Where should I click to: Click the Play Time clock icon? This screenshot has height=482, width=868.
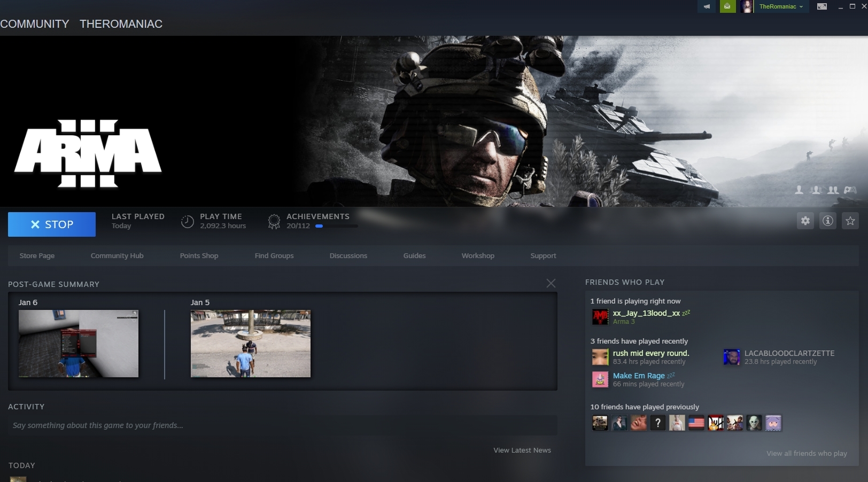(x=187, y=221)
